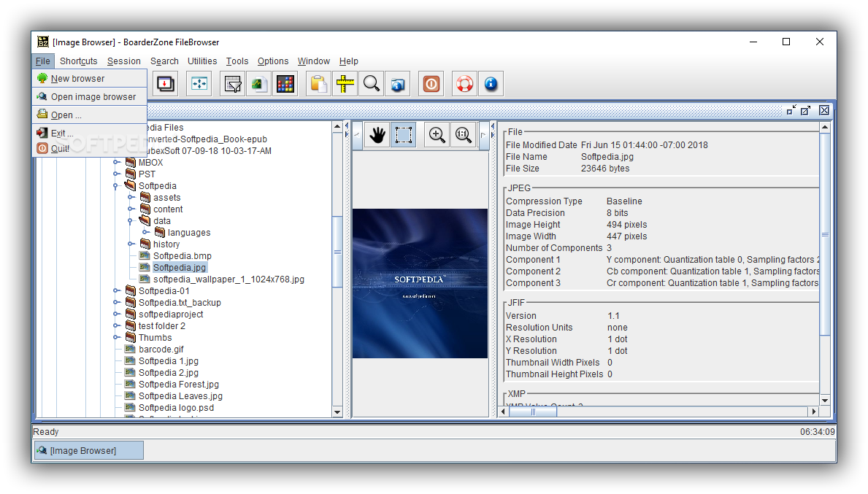
Task: Expand the assets folder node
Action: coord(131,198)
